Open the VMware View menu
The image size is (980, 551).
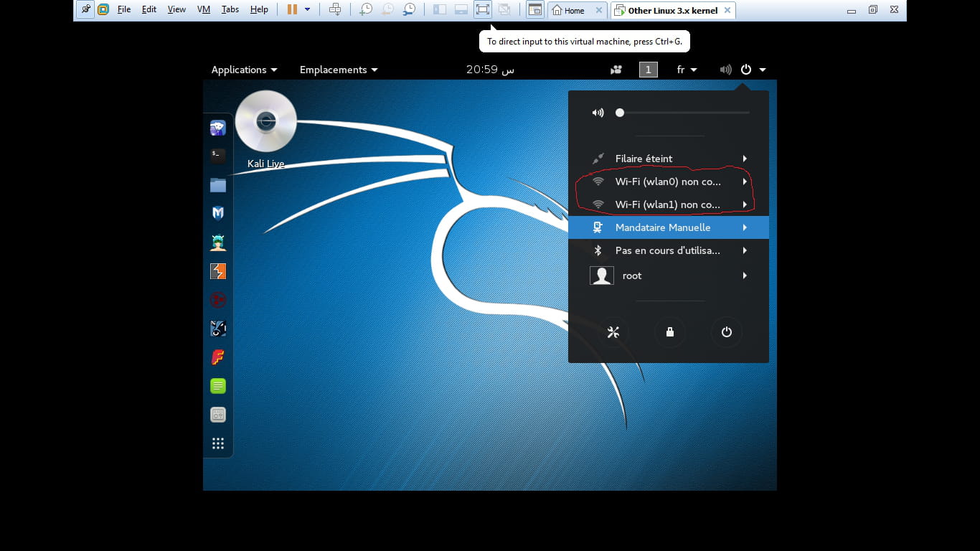click(176, 9)
